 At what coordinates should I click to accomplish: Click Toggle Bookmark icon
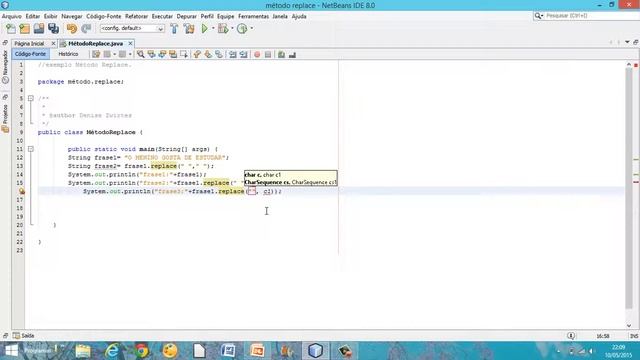coord(219,54)
